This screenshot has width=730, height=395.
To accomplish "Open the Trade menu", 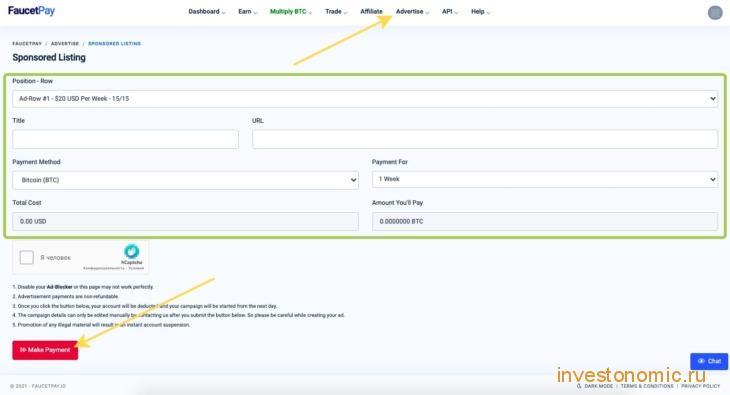I will [336, 12].
